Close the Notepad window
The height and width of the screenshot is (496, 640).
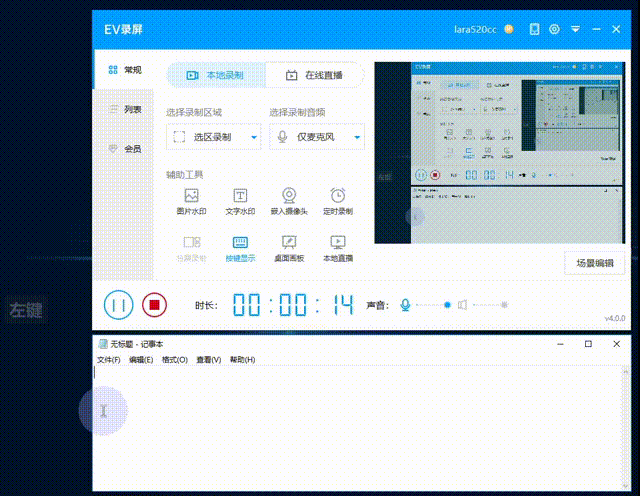[616, 344]
